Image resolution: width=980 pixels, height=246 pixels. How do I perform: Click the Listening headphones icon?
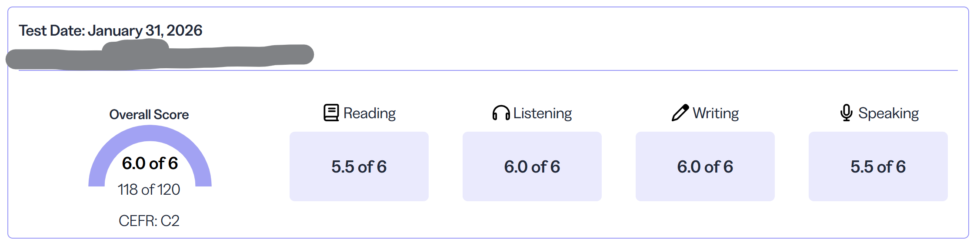tap(501, 113)
